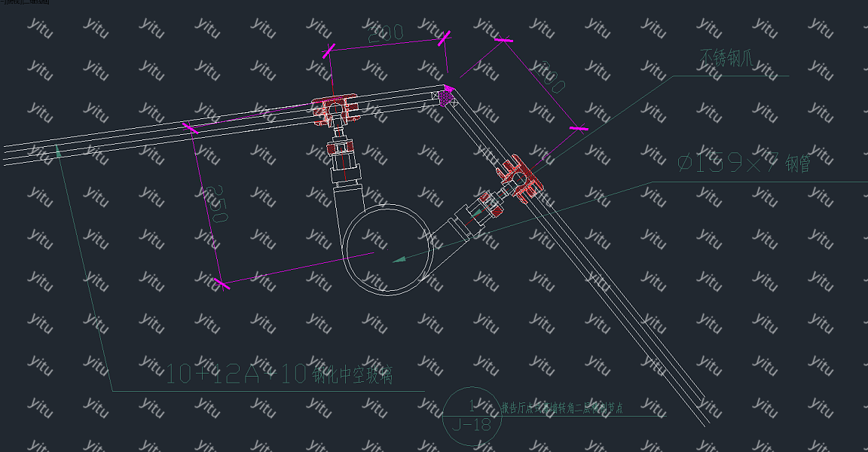Select the "300" dimension text

(x=550, y=77)
